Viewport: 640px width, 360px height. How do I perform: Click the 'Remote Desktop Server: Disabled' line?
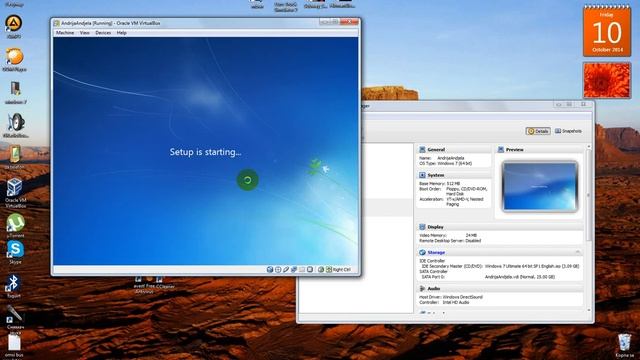[x=450, y=241]
